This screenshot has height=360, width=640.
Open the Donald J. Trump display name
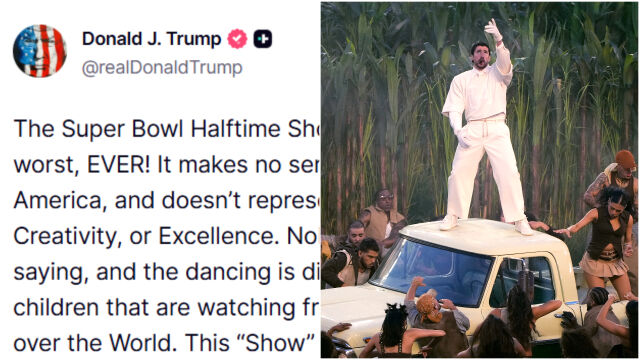151,39
